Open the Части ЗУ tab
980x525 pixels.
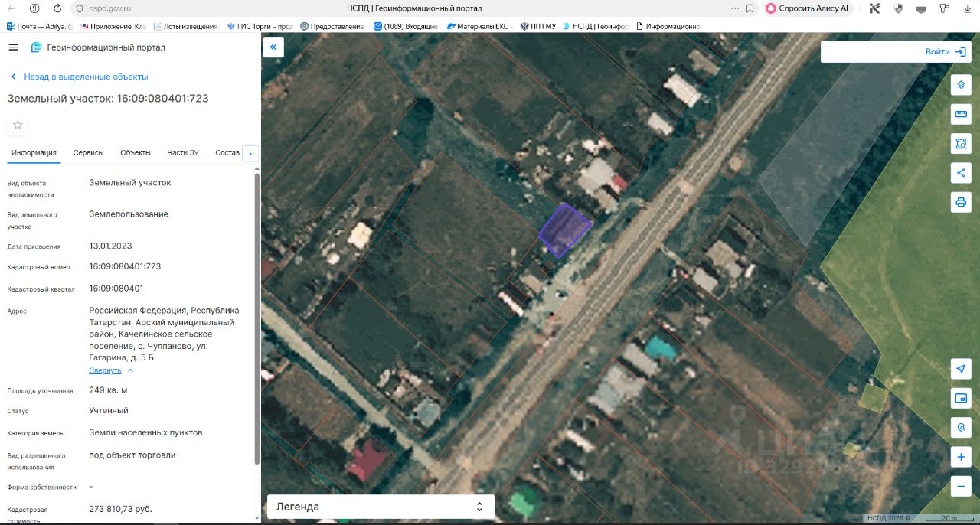183,152
